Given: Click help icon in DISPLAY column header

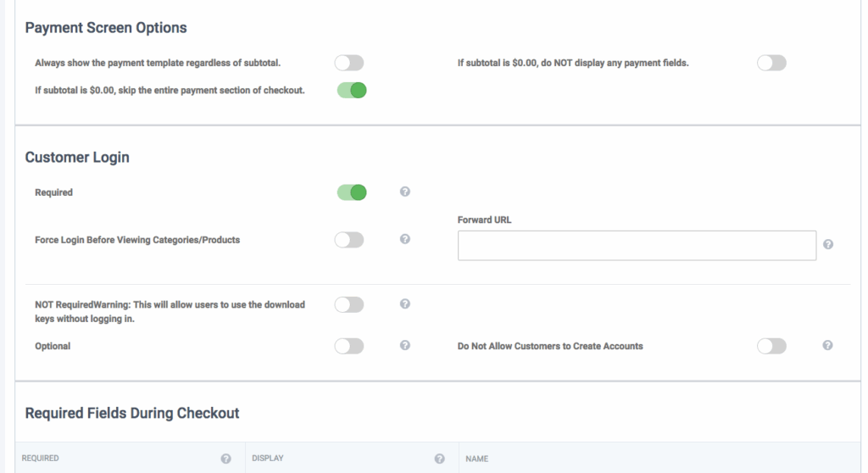Looking at the screenshot, I should point(440,459).
